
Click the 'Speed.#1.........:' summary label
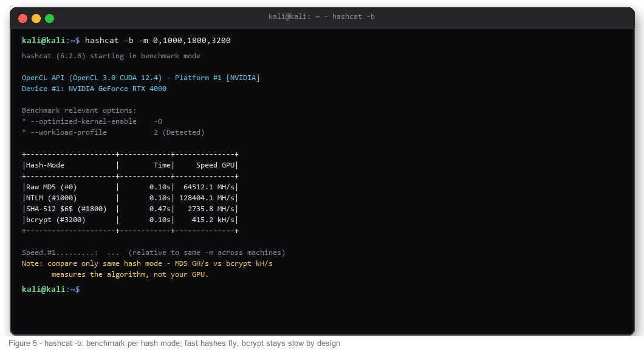click(60, 252)
